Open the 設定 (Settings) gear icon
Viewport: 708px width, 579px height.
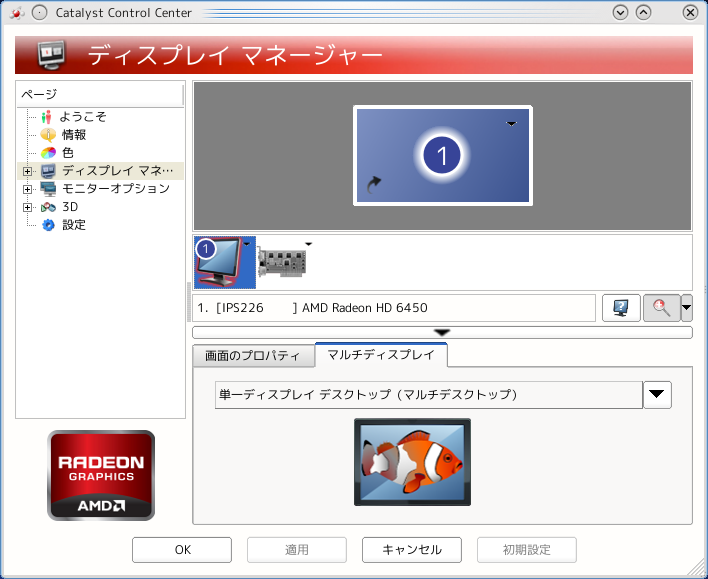pyautogui.click(x=48, y=225)
